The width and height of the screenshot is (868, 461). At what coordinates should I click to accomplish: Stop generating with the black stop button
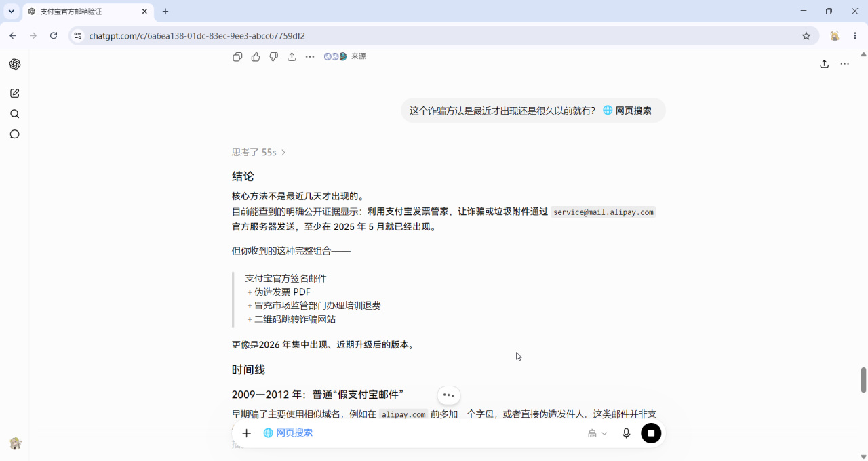pos(651,433)
